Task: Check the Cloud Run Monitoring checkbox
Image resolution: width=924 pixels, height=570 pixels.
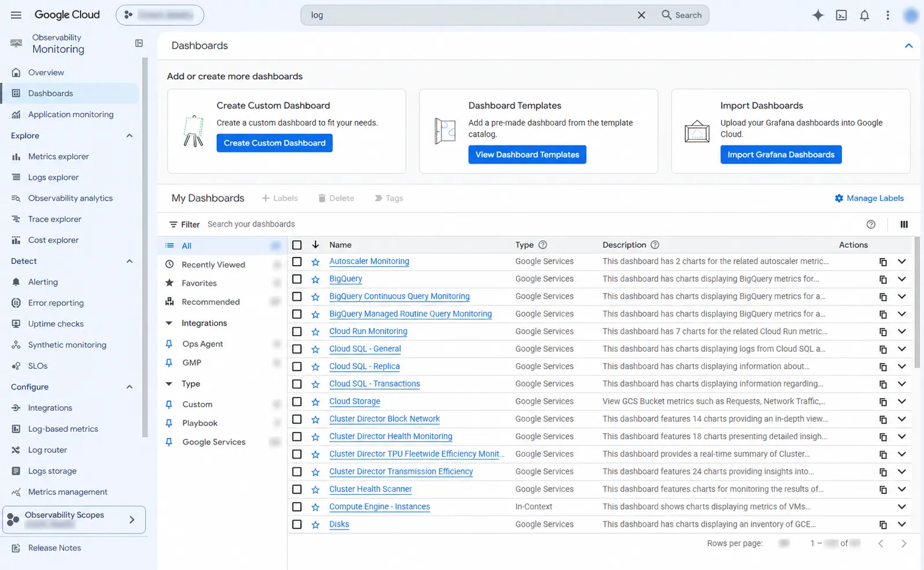Action: coord(297,332)
